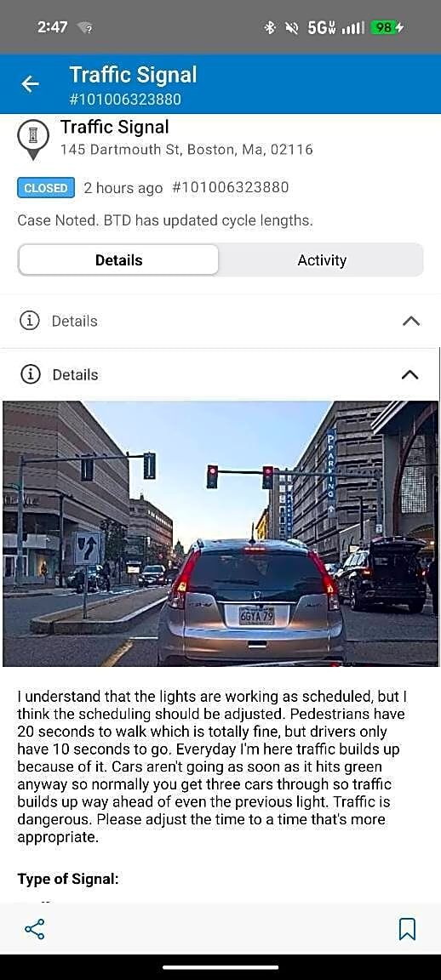Tap the Bluetooth icon in status bar

click(270, 27)
